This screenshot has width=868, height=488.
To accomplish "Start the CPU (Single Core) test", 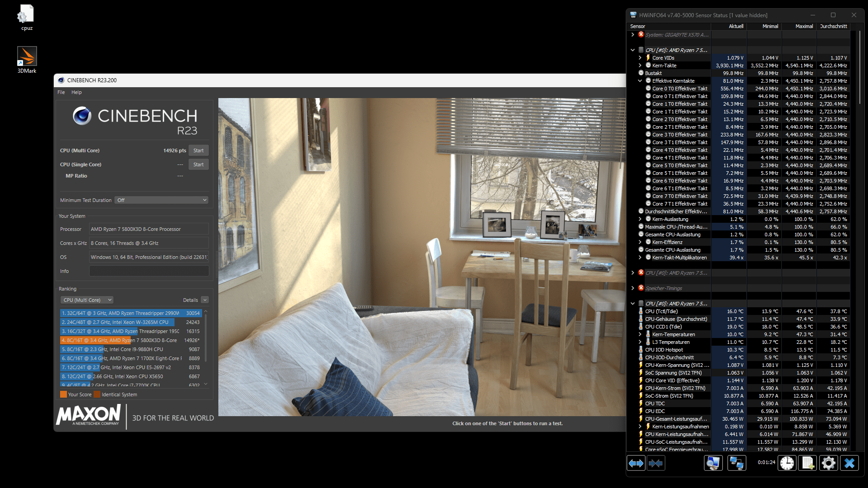I will (198, 164).
